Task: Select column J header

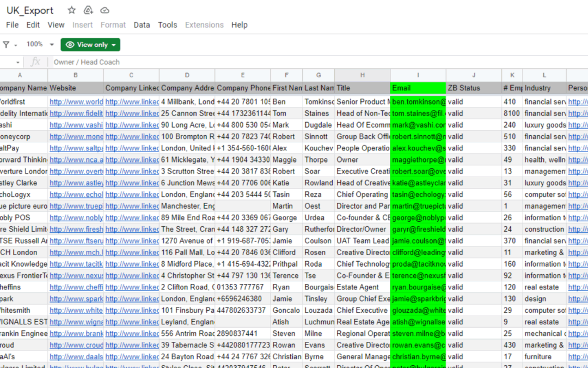Action: coord(474,75)
